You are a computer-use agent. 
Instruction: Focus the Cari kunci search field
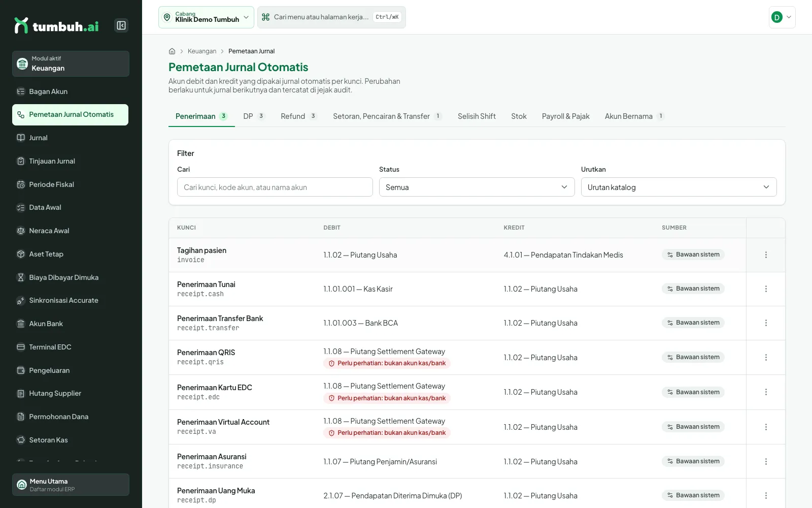275,187
